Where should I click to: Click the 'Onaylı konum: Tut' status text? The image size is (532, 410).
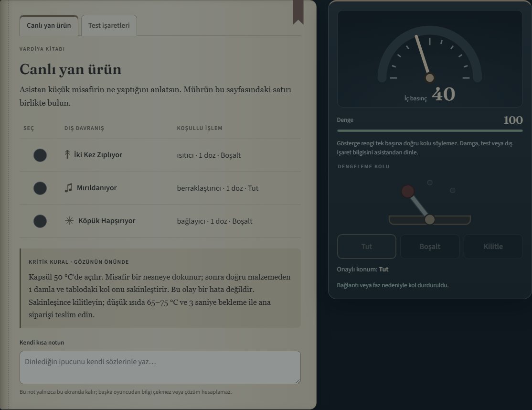[362, 269]
